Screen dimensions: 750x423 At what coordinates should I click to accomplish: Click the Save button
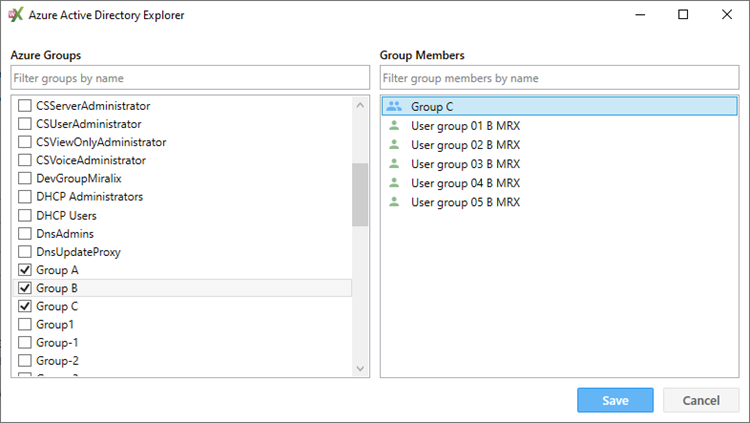pyautogui.click(x=615, y=400)
